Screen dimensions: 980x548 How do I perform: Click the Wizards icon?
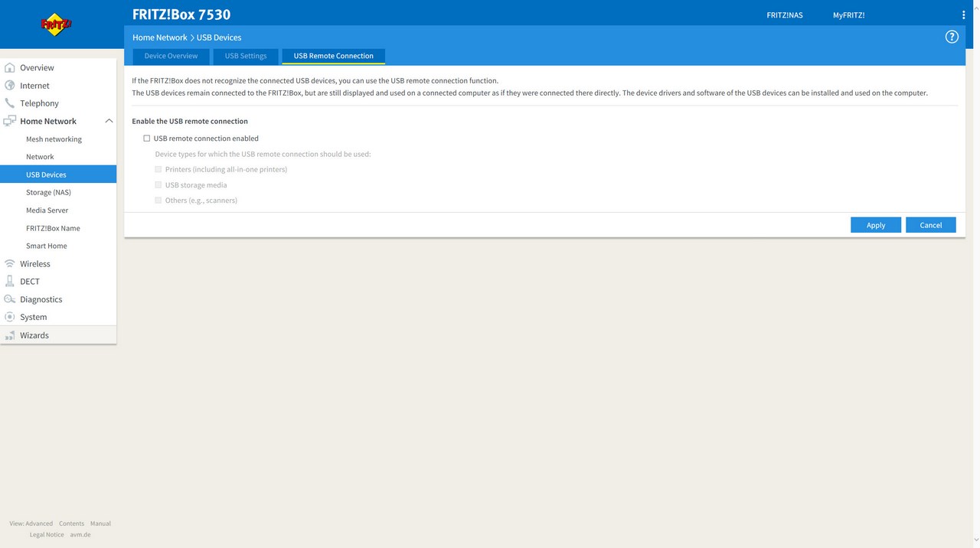[x=10, y=335]
